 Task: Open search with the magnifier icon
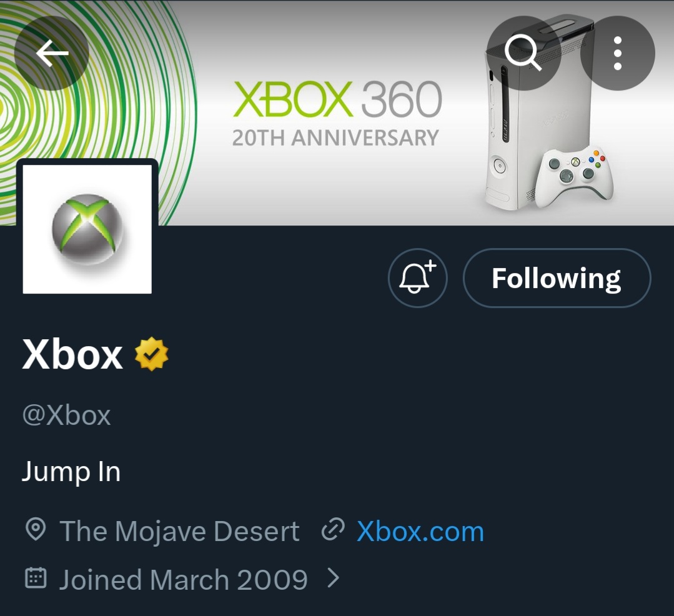pyautogui.click(x=523, y=54)
